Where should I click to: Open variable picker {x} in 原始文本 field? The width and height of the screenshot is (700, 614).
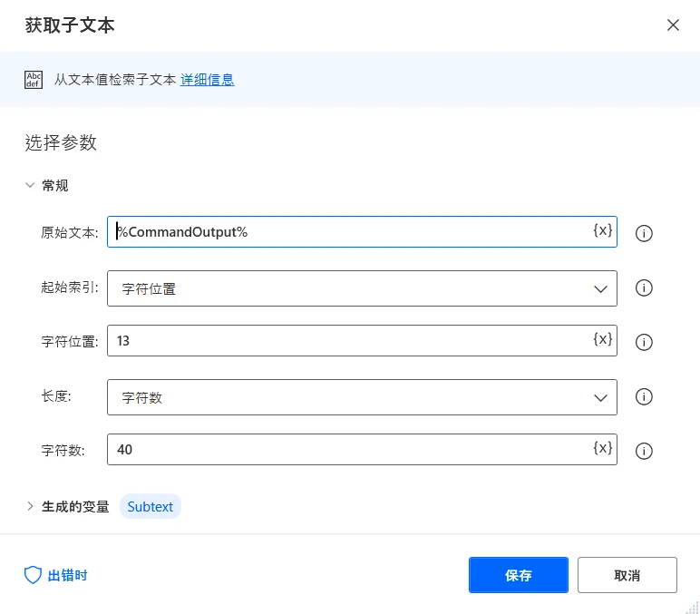pyautogui.click(x=603, y=230)
